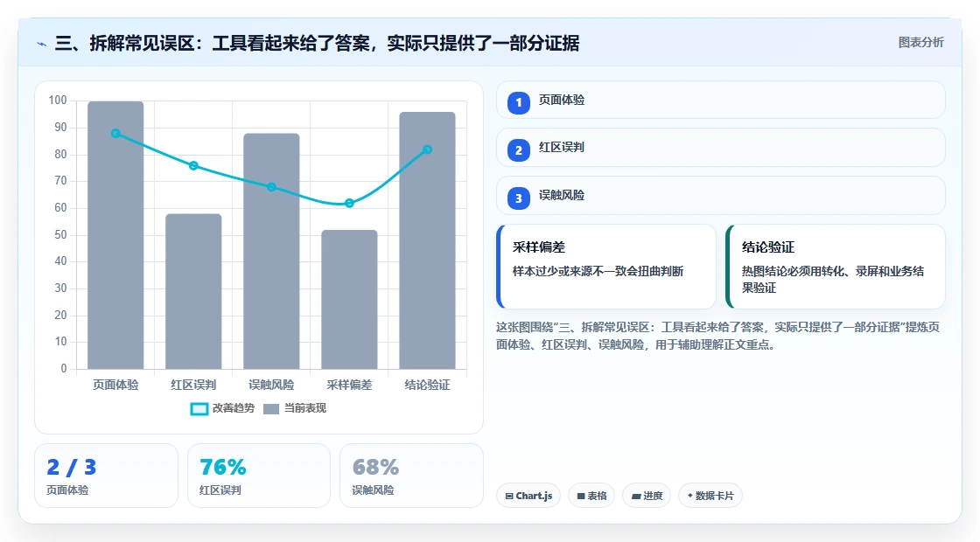Click the 数据卡片 tag

coord(710,496)
